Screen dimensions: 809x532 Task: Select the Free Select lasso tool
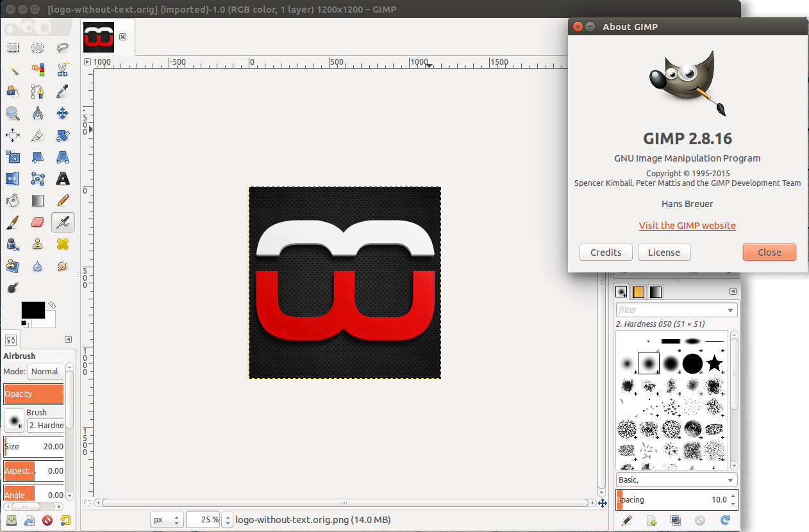63,47
